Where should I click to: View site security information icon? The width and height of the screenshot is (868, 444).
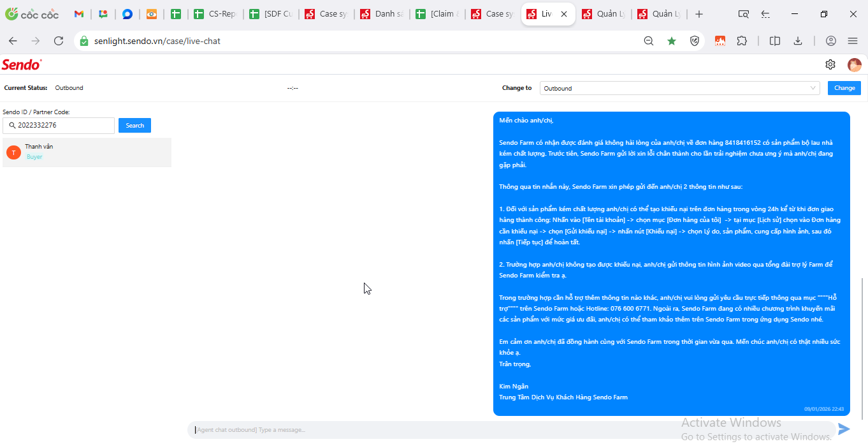(x=84, y=41)
